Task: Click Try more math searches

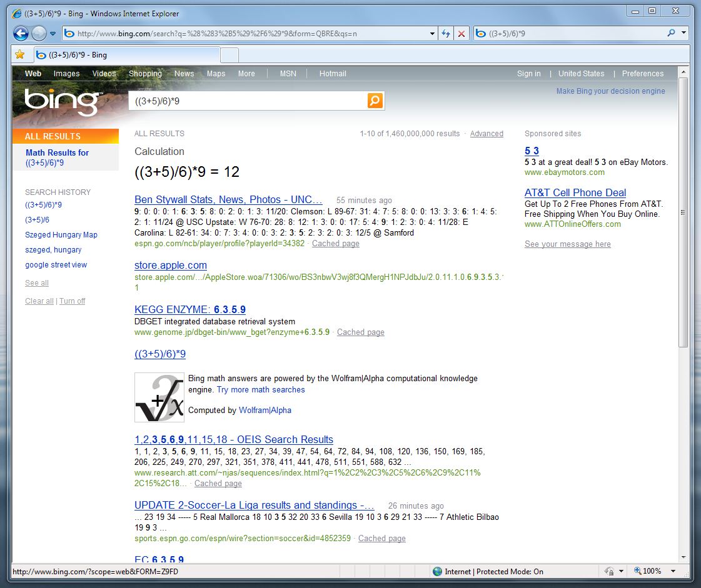Action: pyautogui.click(x=261, y=390)
